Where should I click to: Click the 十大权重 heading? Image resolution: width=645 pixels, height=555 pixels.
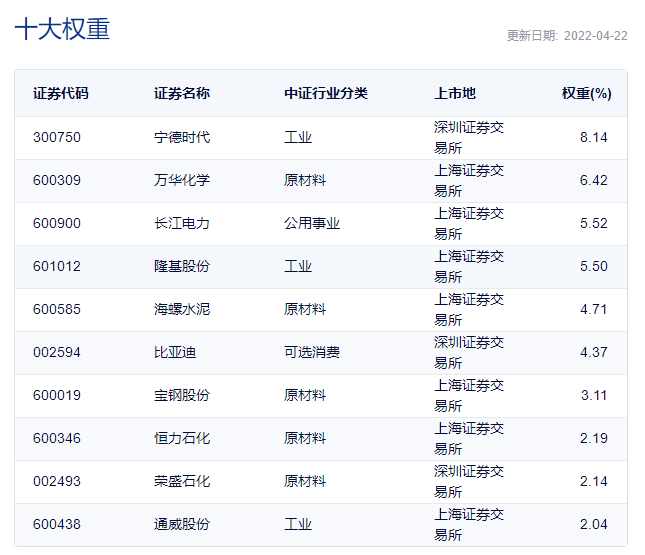coord(62,29)
